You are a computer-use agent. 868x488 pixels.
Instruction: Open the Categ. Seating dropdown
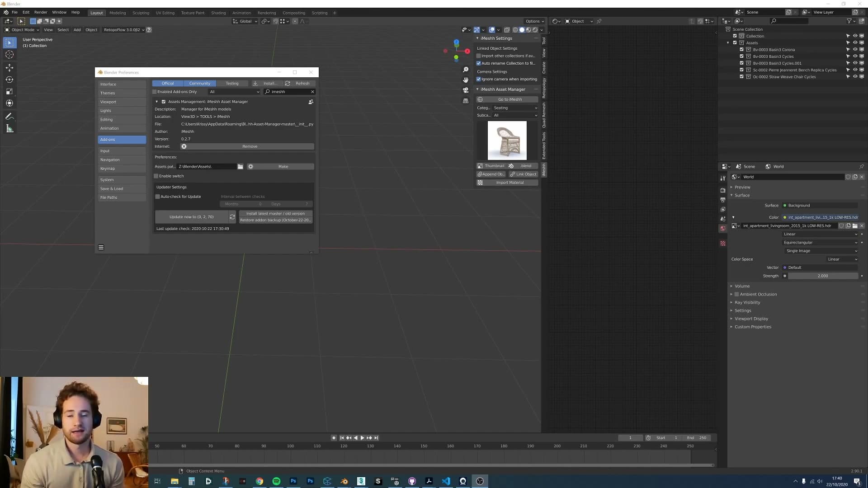click(515, 108)
